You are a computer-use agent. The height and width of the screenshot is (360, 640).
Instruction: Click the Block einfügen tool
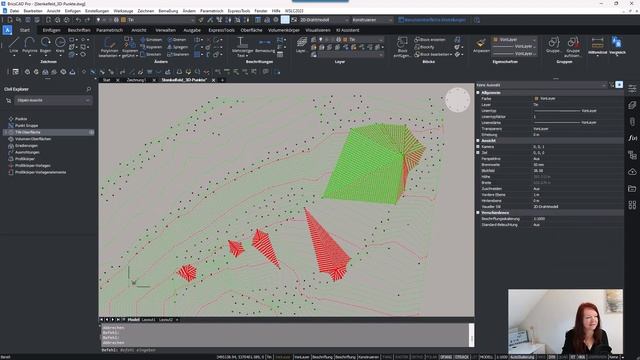click(x=402, y=47)
